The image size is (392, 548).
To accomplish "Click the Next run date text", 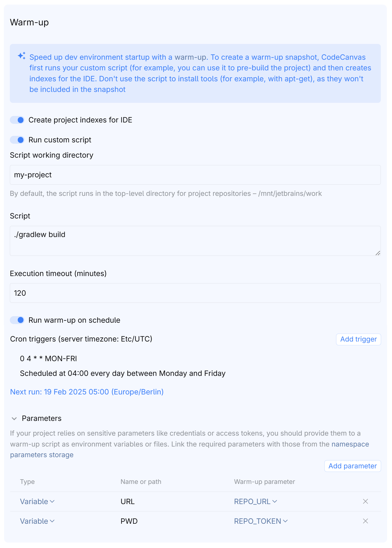I will 87,392.
